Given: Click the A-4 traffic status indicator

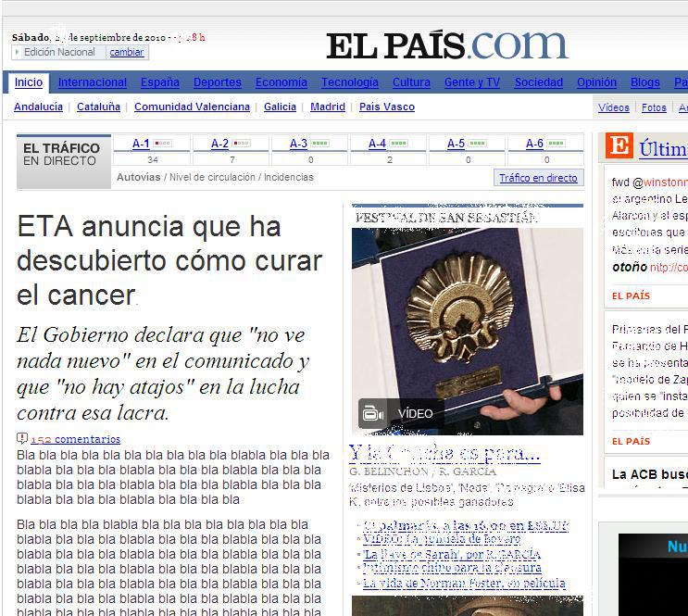Looking at the screenshot, I should 400,145.
